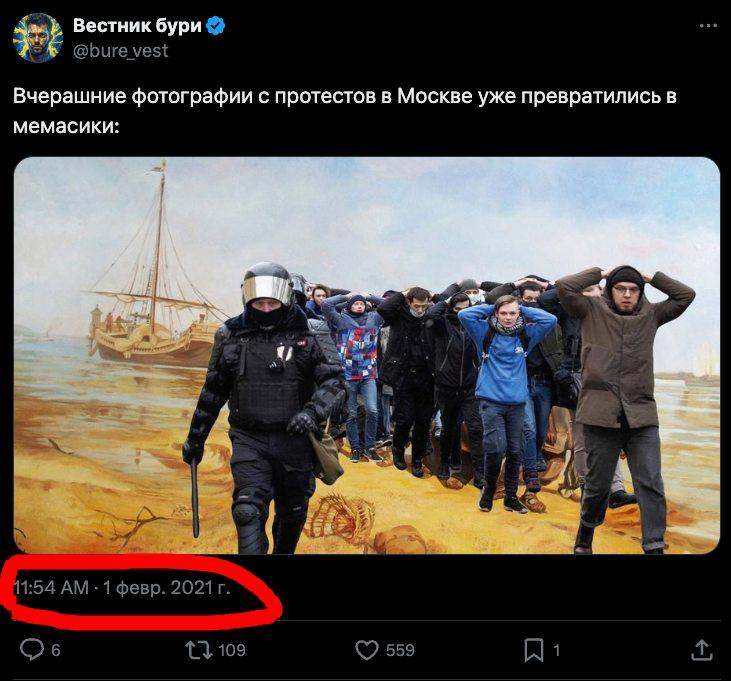Viewport: 731px width, 681px height.
Task: Open the attached meme image
Action: point(367,356)
